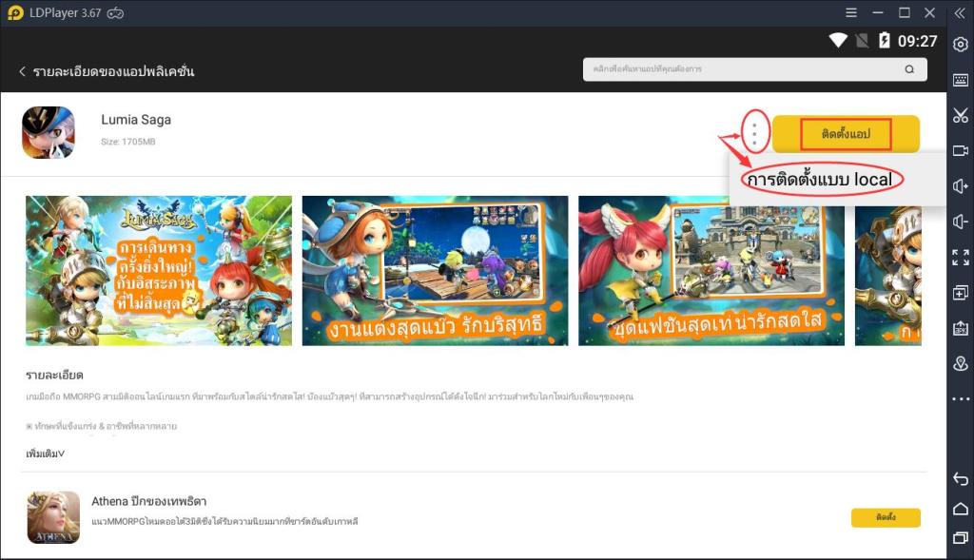Click the gamepad icon beside LDPlayer title
This screenshot has height=560, width=974.
(115, 13)
